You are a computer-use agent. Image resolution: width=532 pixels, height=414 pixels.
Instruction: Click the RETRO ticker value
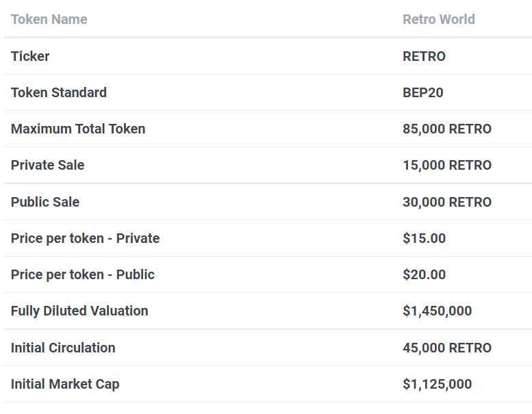[424, 56]
